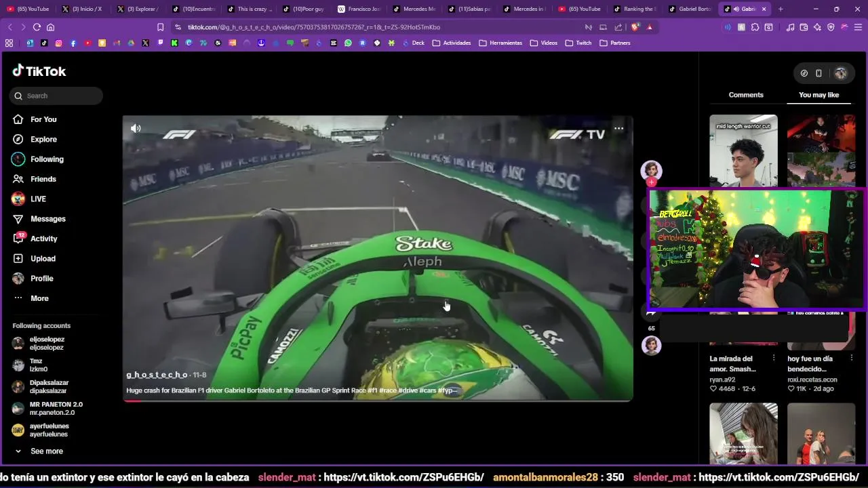Mute the video with speaker icon
Image resolution: width=868 pixels, height=488 pixels.
[x=136, y=128]
